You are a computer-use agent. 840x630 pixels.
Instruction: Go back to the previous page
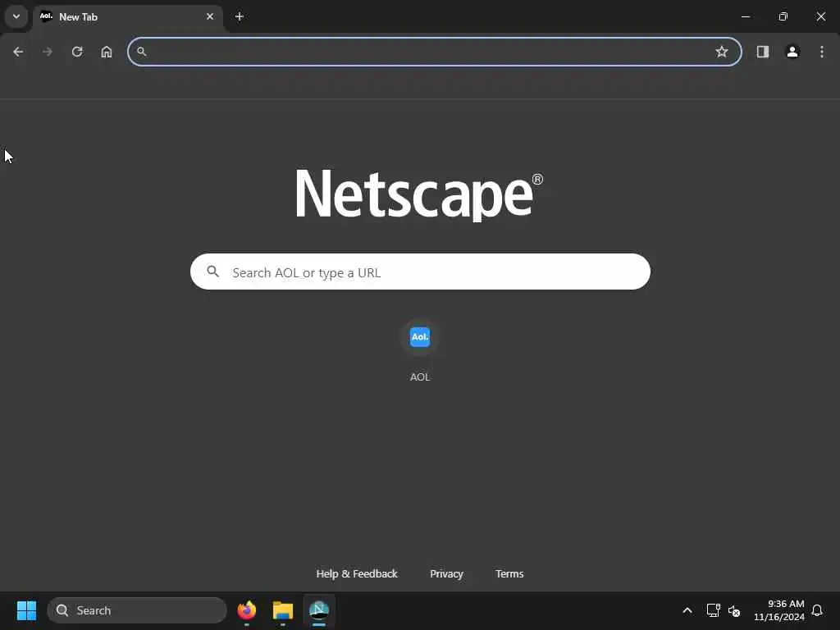click(x=18, y=52)
